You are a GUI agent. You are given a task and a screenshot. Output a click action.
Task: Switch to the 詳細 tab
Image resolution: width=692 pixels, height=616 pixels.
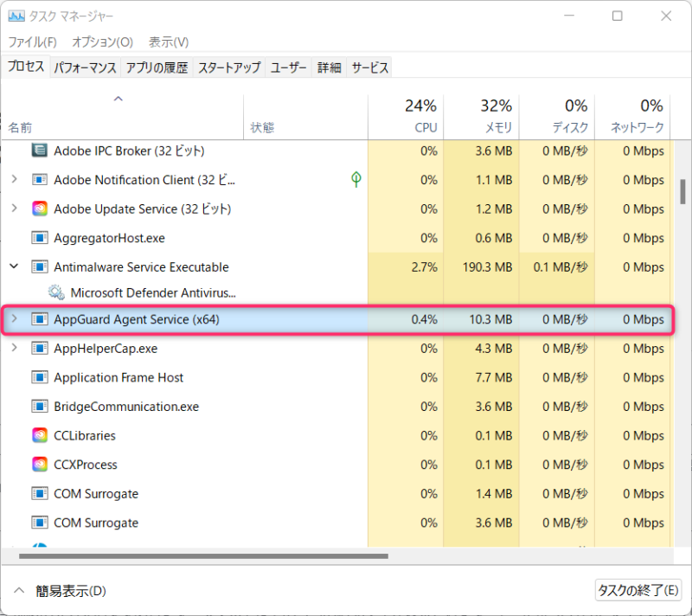(330, 67)
